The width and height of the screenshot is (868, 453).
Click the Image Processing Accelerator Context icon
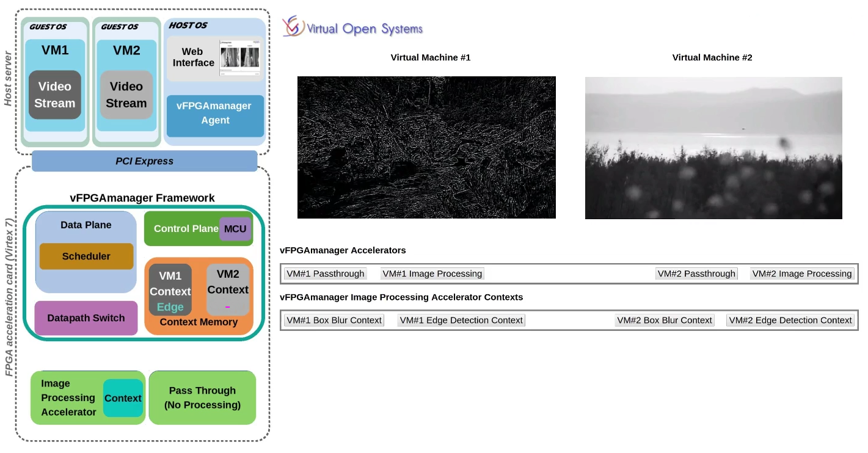pyautogui.click(x=123, y=397)
